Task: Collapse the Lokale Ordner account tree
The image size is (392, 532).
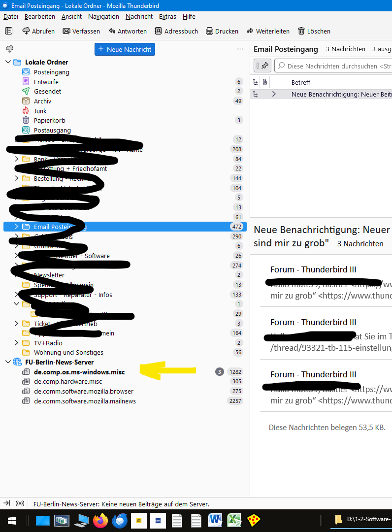Action: [x=8, y=62]
